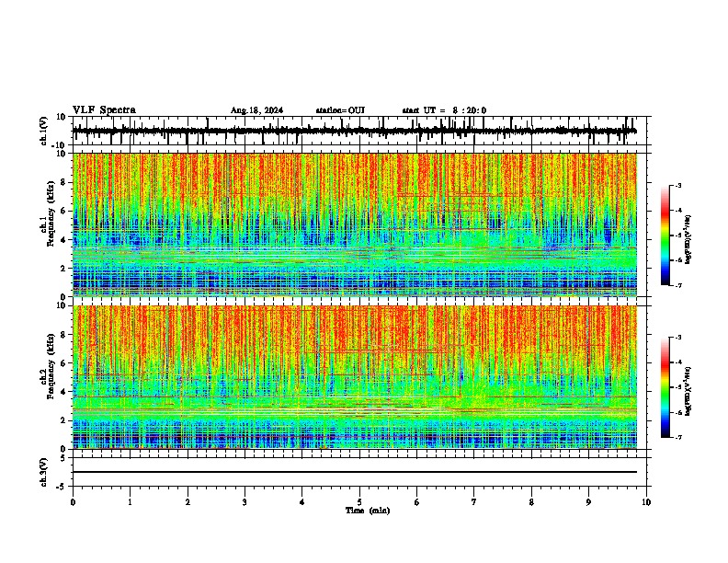Click the ch.1 colorbar "log(PSD)" label
The width and height of the screenshot is (728, 563).
coord(688,239)
